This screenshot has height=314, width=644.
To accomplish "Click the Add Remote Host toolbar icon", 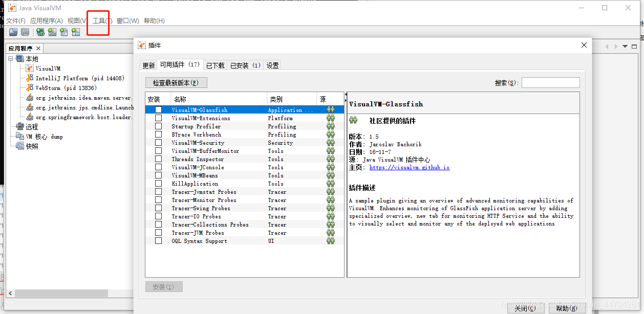I will 40,32.
